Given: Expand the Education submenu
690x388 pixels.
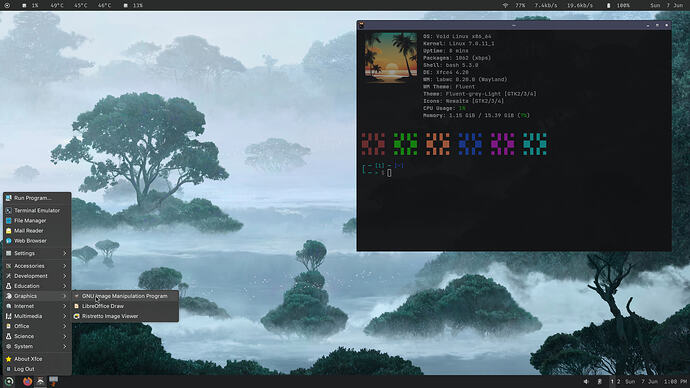Looking at the screenshot, I should [37, 286].
